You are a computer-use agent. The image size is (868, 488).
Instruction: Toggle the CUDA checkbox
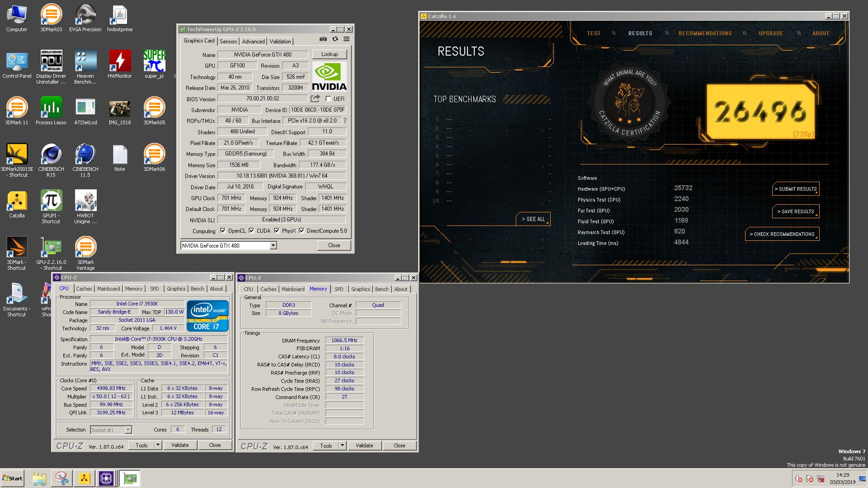click(x=251, y=231)
